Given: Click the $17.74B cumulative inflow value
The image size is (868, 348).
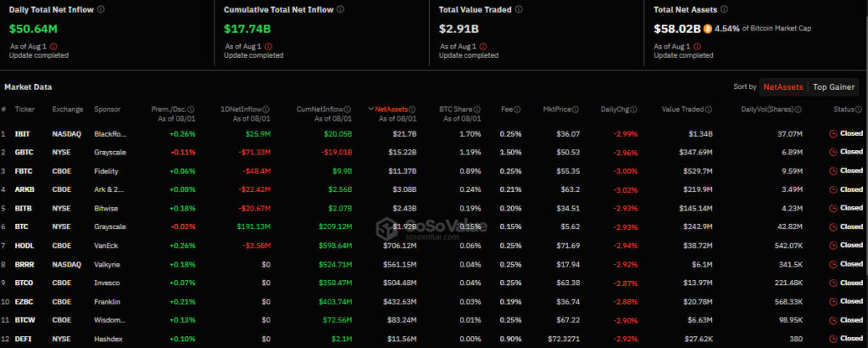Looking at the screenshot, I should click(247, 28).
